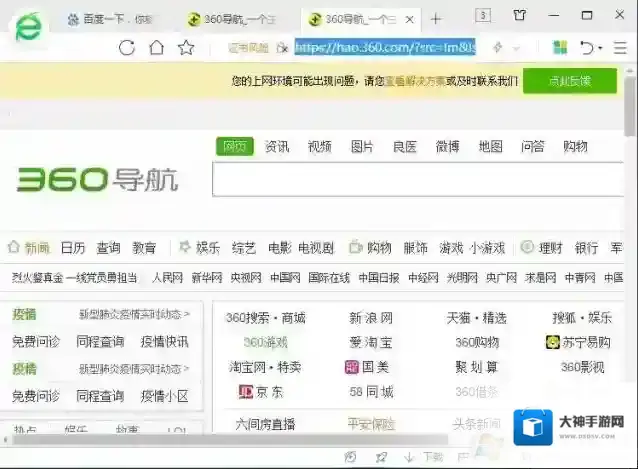The height and width of the screenshot is (469, 638).
Task: Open the 国际在线 news link
Action: (x=329, y=278)
